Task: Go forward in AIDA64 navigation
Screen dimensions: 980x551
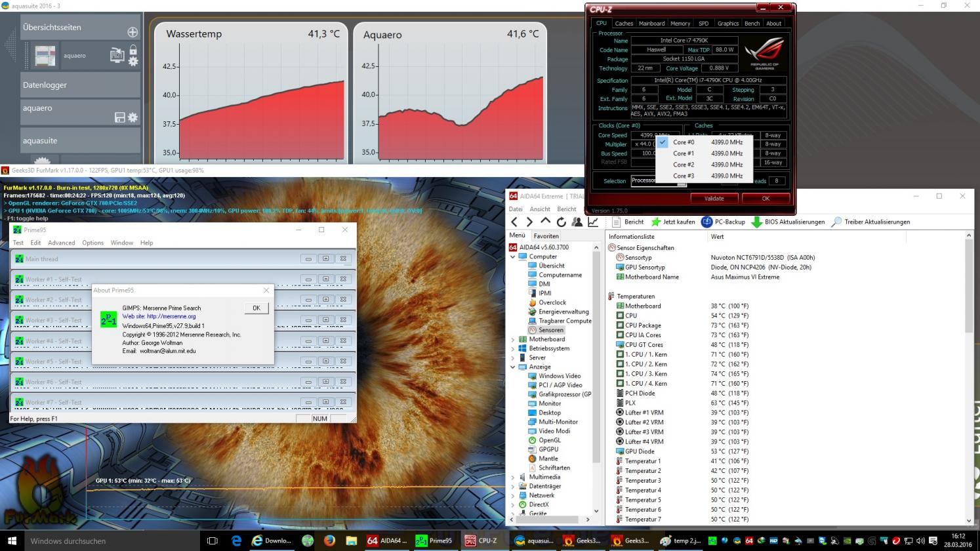Action: (x=529, y=222)
